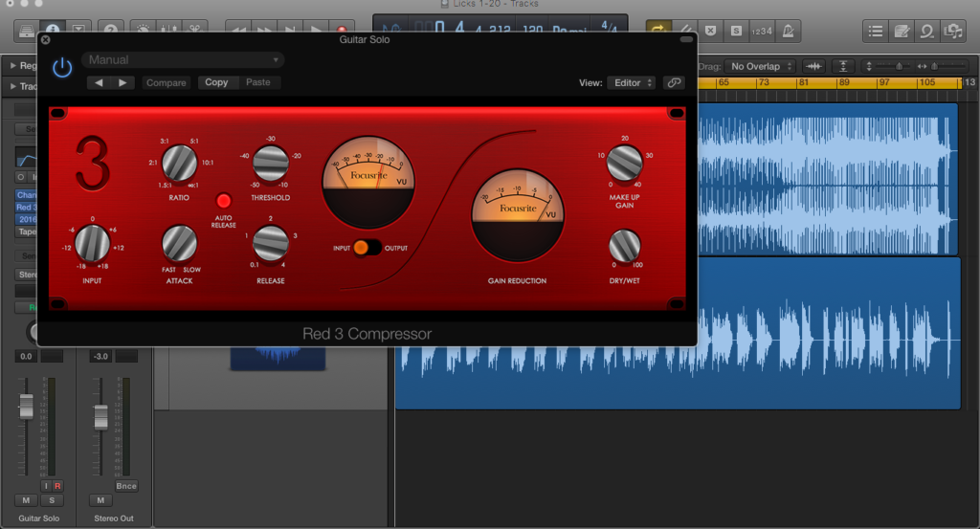
Task: Click the Copy button in plugin header
Action: coord(217,82)
